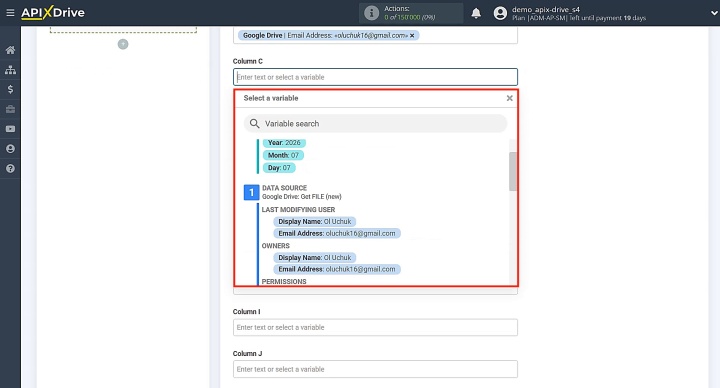The image size is (720, 388).
Task: Go to Home in sidebar
Action: pos(10,50)
